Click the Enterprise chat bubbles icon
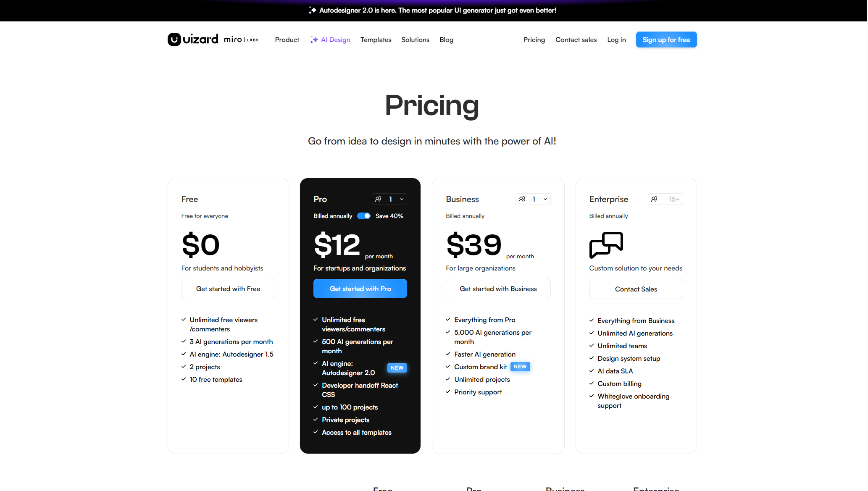This screenshot has height=491, width=868. tap(606, 245)
